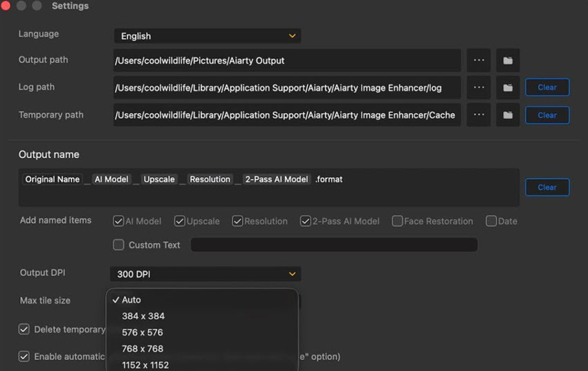Uncheck the Upscale named item
This screenshot has height=371, width=588.
click(x=180, y=221)
